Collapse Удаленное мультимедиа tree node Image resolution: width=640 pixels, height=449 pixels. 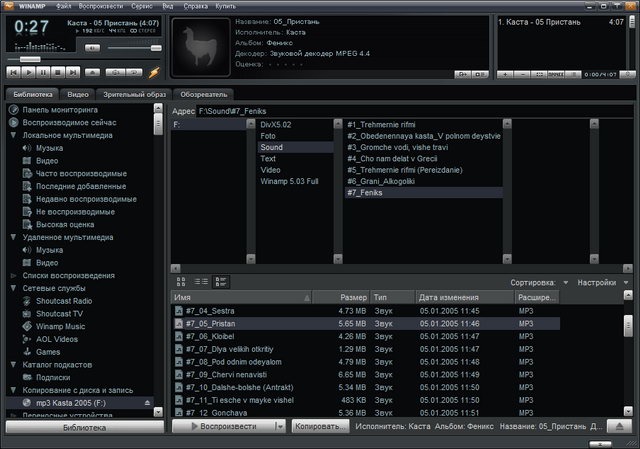[x=13, y=237]
